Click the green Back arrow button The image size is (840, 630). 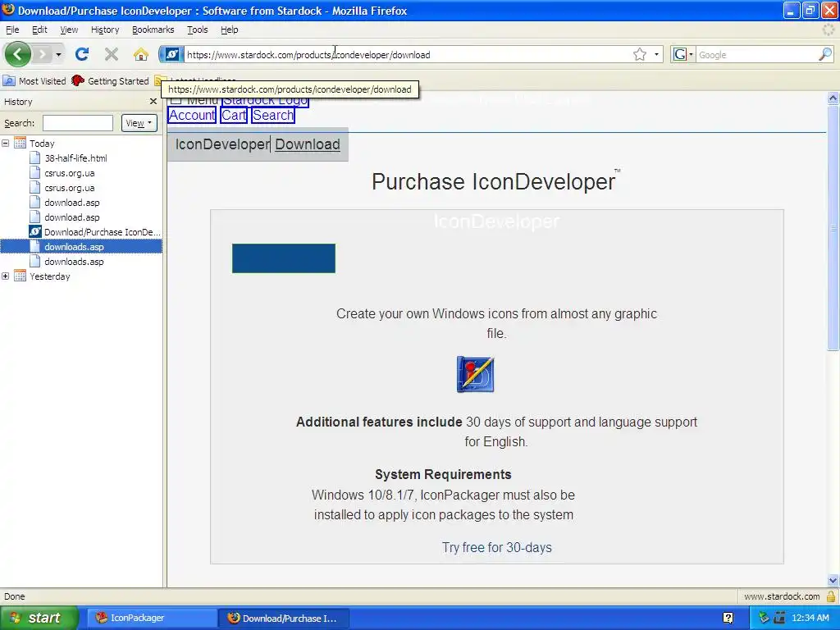pyautogui.click(x=18, y=54)
